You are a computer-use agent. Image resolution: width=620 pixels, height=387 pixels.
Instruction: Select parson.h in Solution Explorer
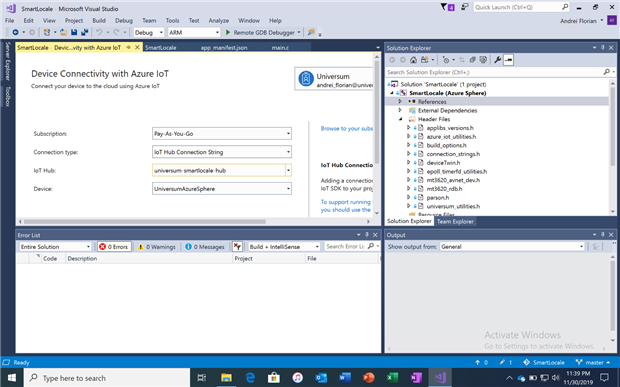click(438, 197)
